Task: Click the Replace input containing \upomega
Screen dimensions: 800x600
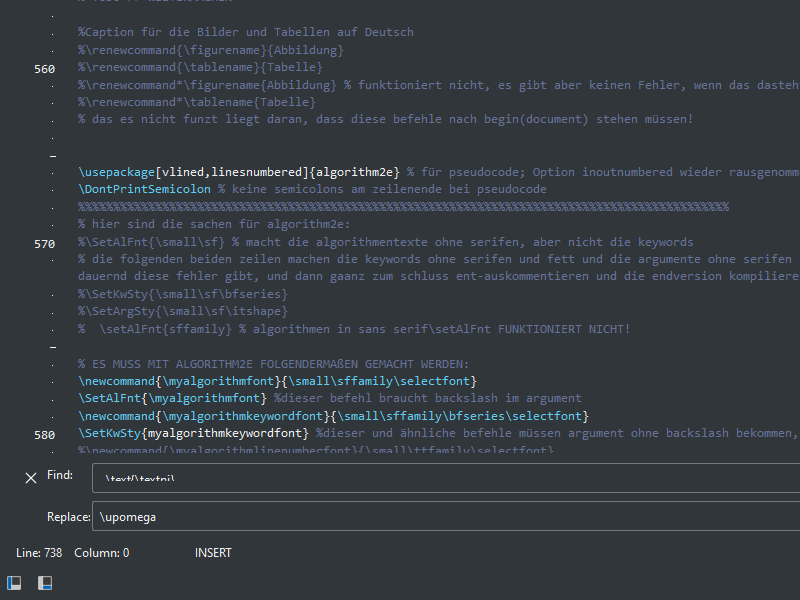Action: tap(300, 517)
